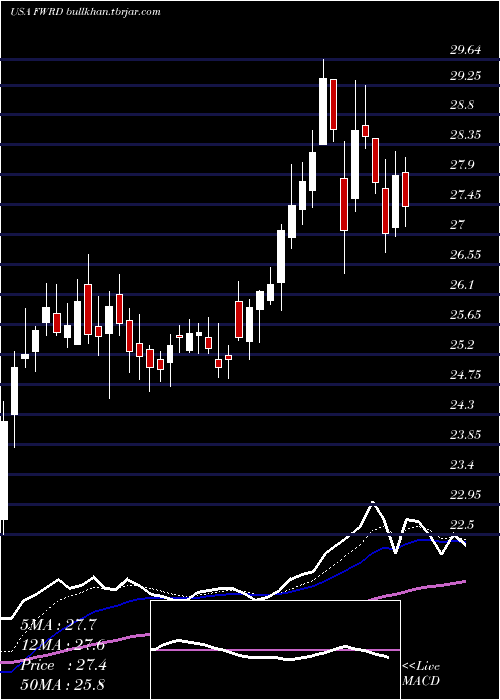Image resolution: width=500 pixels, height=700 pixels.
Task: Click the 25.2 price axis label
Action: point(462,345)
